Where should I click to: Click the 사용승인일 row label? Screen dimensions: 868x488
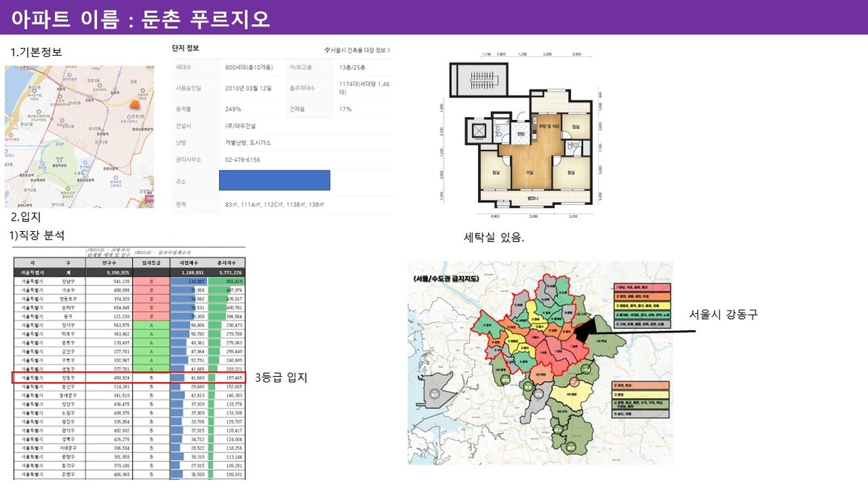click(x=187, y=88)
